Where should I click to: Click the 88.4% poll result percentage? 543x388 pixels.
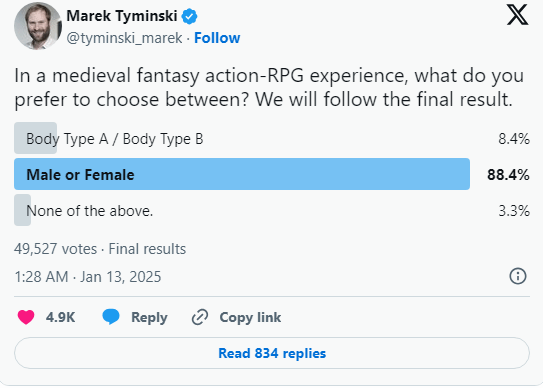pos(508,175)
